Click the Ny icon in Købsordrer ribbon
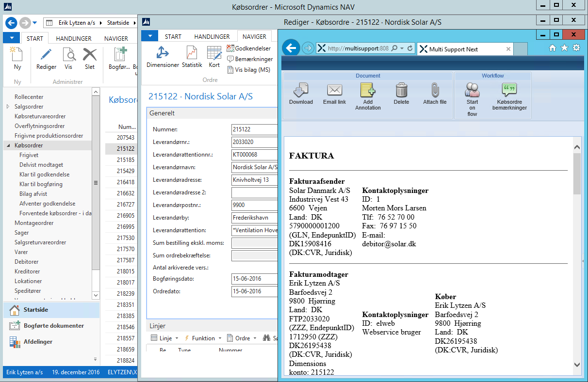 tap(17, 55)
